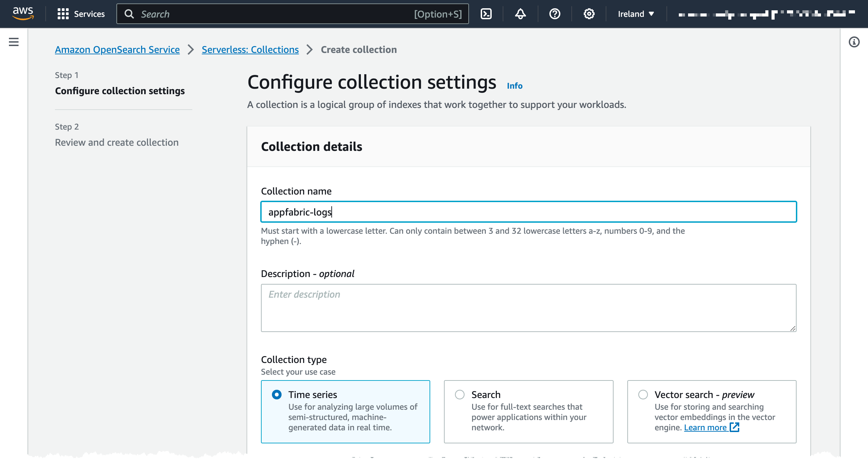The width and height of the screenshot is (868, 475).
Task: Open the Services grid menu
Action: [81, 14]
